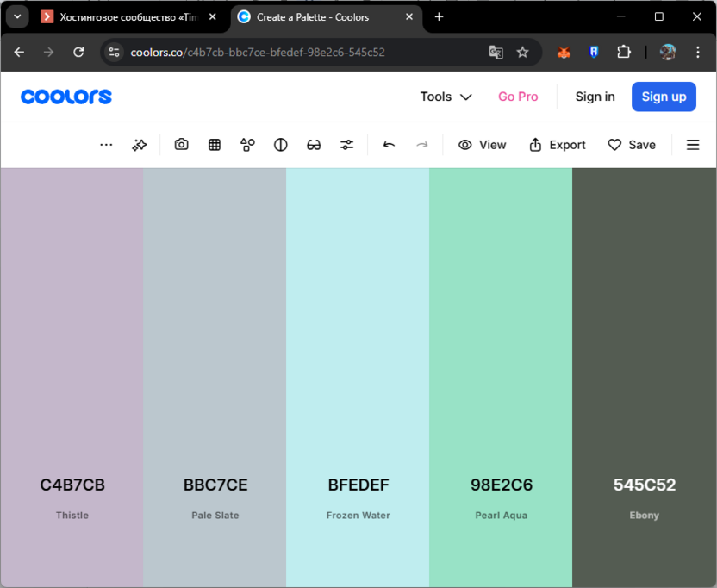Click the shapes palette visualizer icon
The height and width of the screenshot is (588, 717).
click(247, 145)
